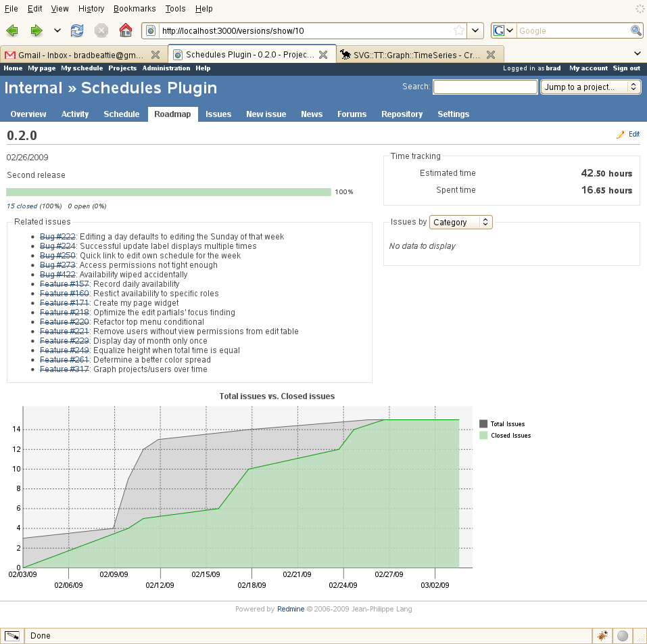Image resolution: width=647 pixels, height=644 pixels.
Task: Click the Redmine Search input field
Action: click(x=485, y=87)
